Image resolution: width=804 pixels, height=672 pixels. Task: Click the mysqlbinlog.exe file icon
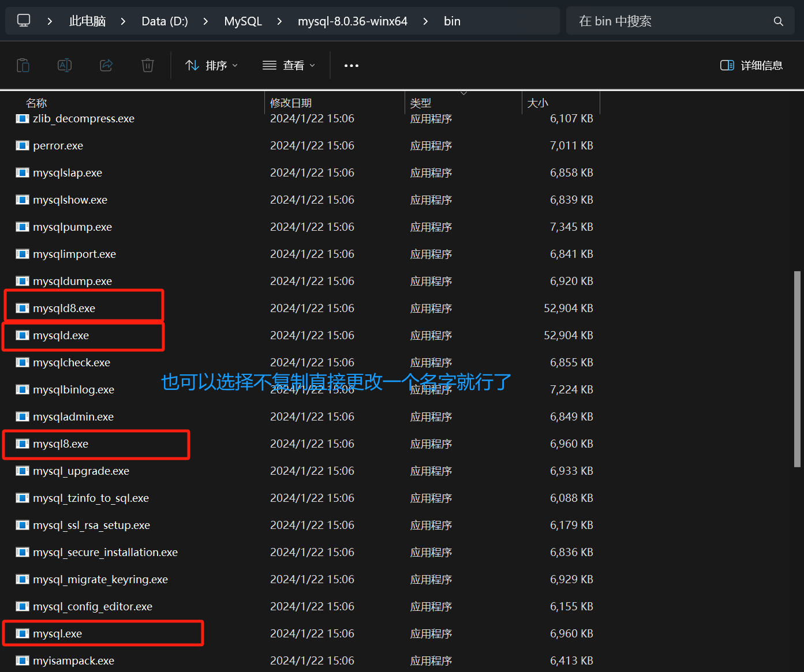click(x=23, y=390)
